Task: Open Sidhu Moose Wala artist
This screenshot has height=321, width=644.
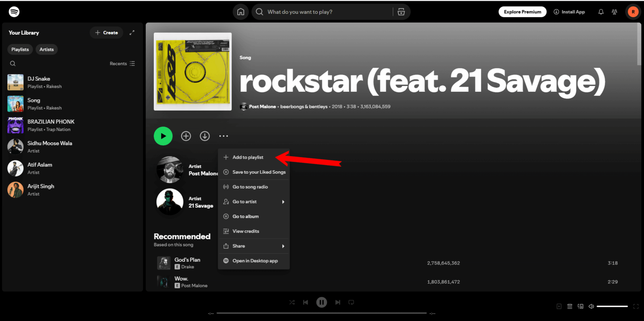Action: (x=72, y=147)
